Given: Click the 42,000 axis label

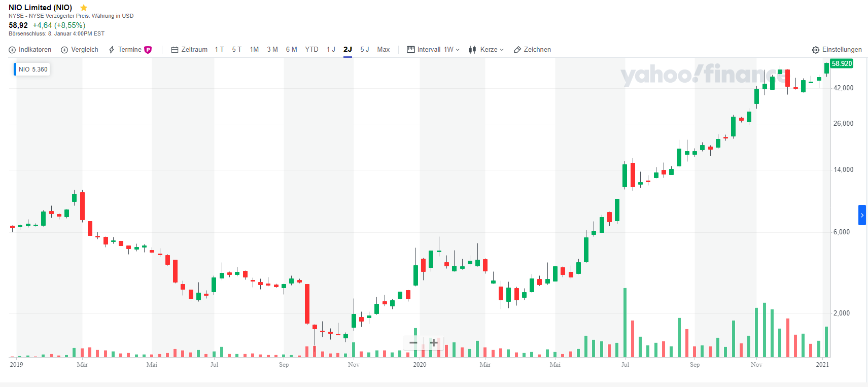Looking at the screenshot, I should [x=843, y=88].
